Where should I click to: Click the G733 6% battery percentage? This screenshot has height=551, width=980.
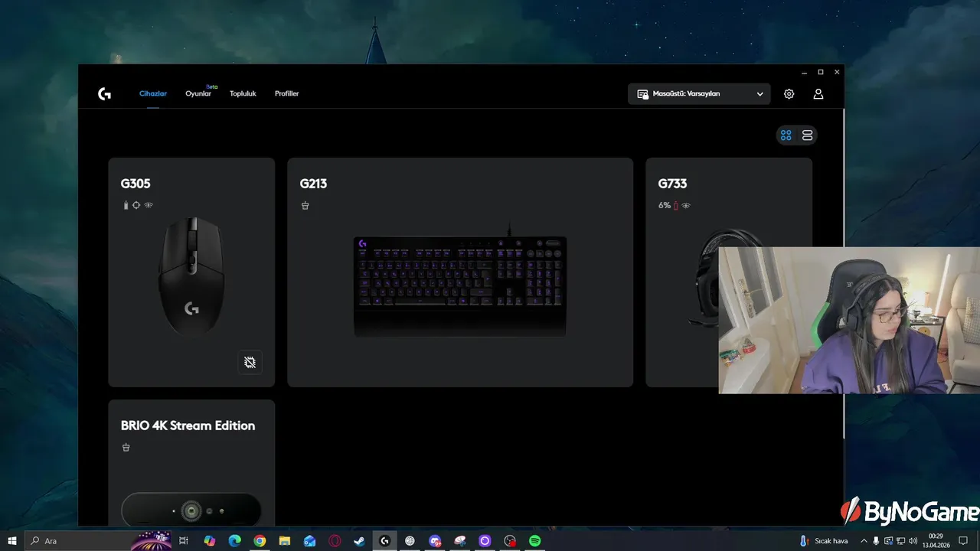(665, 205)
